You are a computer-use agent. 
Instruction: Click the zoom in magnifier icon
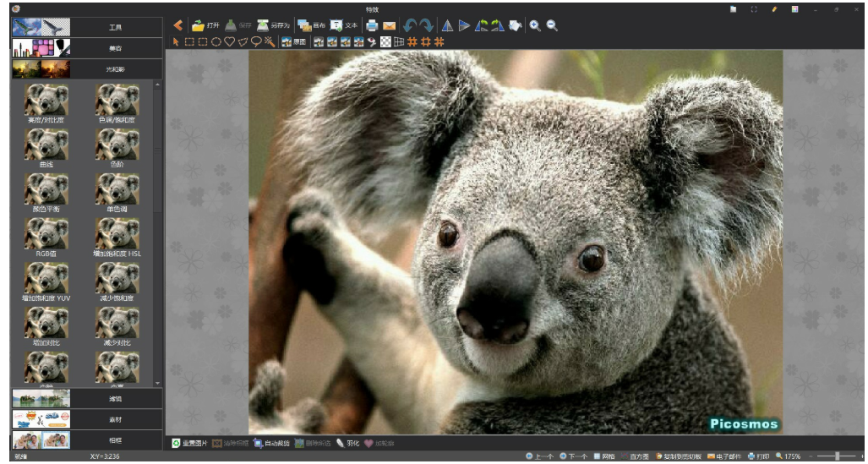pyautogui.click(x=535, y=25)
